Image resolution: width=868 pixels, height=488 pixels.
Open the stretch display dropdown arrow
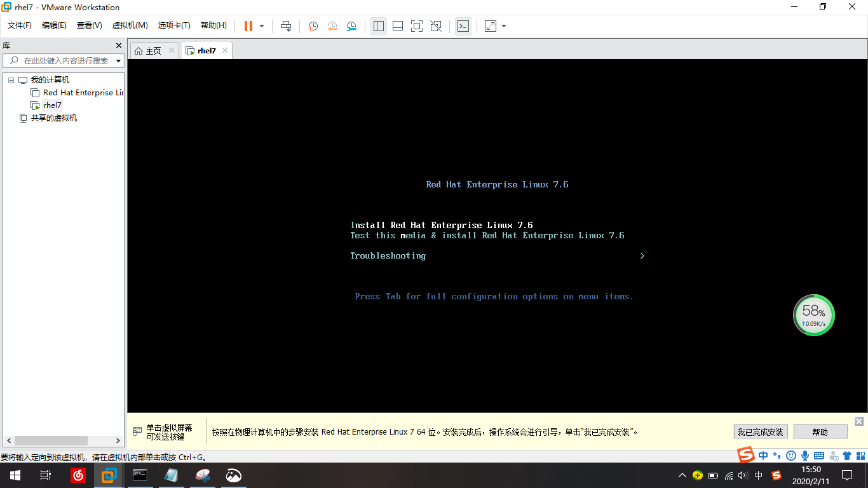point(504,26)
